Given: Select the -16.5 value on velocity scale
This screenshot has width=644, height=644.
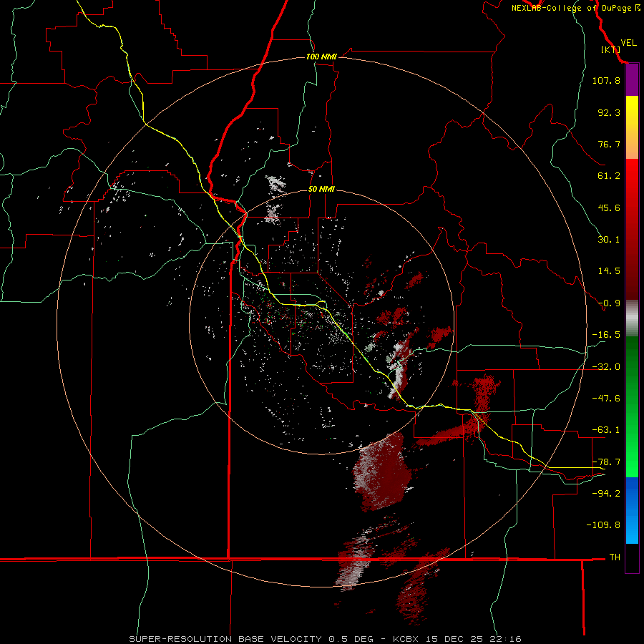Looking at the screenshot, I should pos(606,335).
